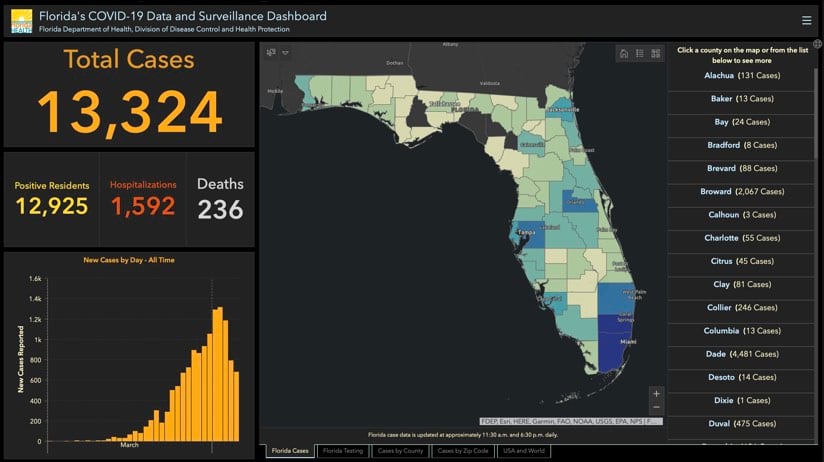Zoom in with the map plus button
This screenshot has width=824, height=462.
pos(656,394)
